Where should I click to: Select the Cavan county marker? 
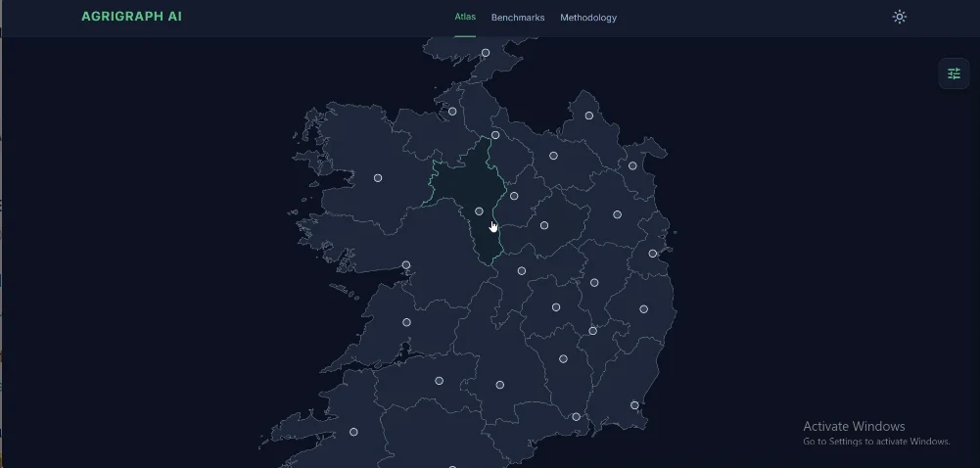pos(554,156)
